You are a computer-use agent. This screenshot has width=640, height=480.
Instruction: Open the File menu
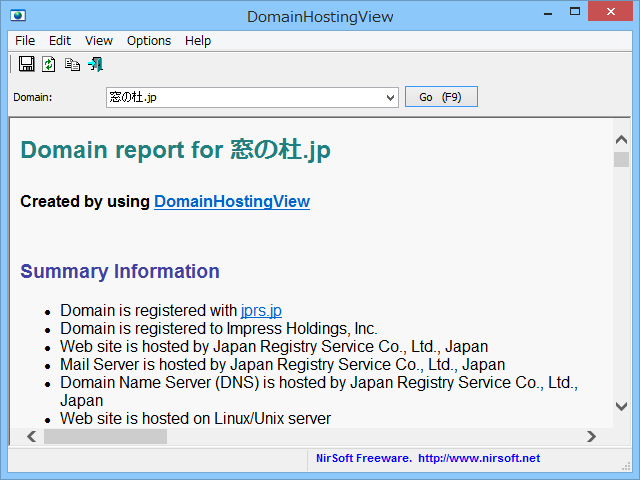click(x=25, y=41)
